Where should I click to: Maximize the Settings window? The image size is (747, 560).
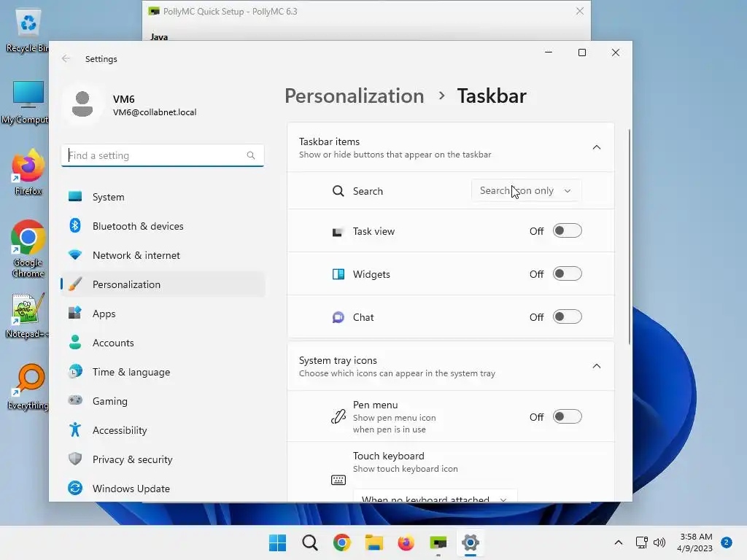point(581,52)
